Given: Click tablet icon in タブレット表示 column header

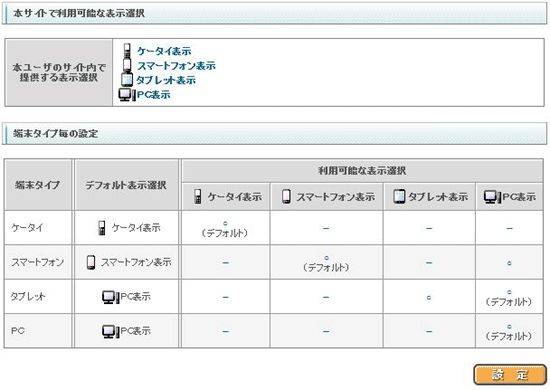Looking at the screenshot, I should [399, 196].
